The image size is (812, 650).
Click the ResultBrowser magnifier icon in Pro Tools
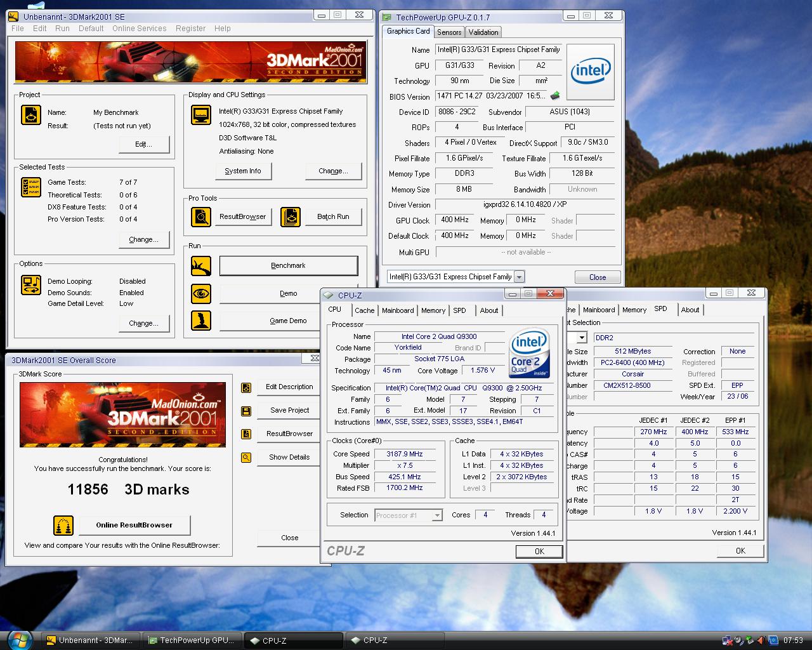(201, 216)
